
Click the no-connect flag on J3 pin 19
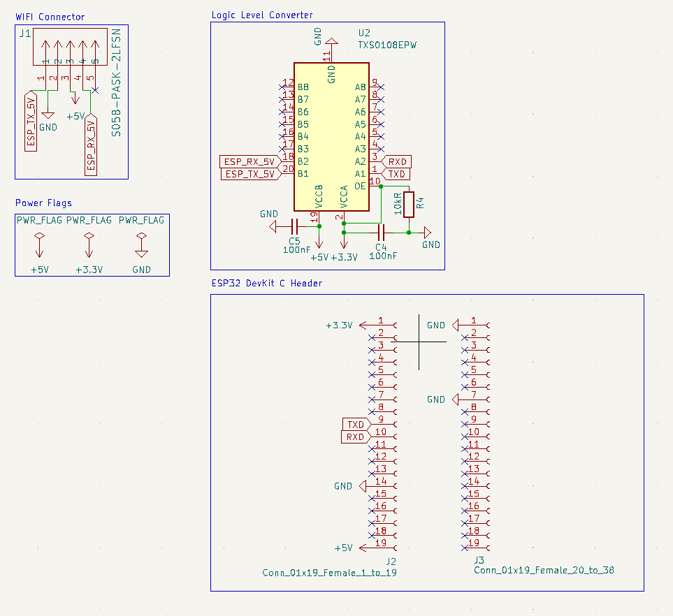pyautogui.click(x=465, y=548)
